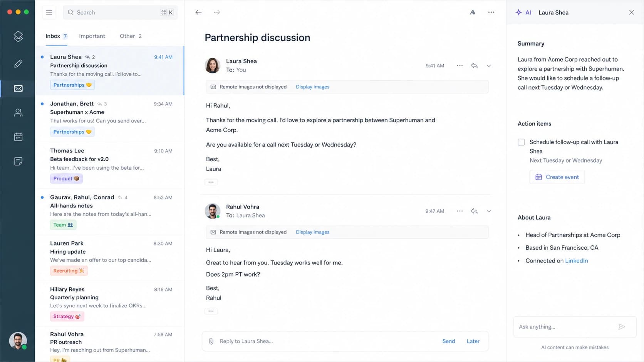
Task: Open the calendar icon in sidebar
Action: coord(18,137)
